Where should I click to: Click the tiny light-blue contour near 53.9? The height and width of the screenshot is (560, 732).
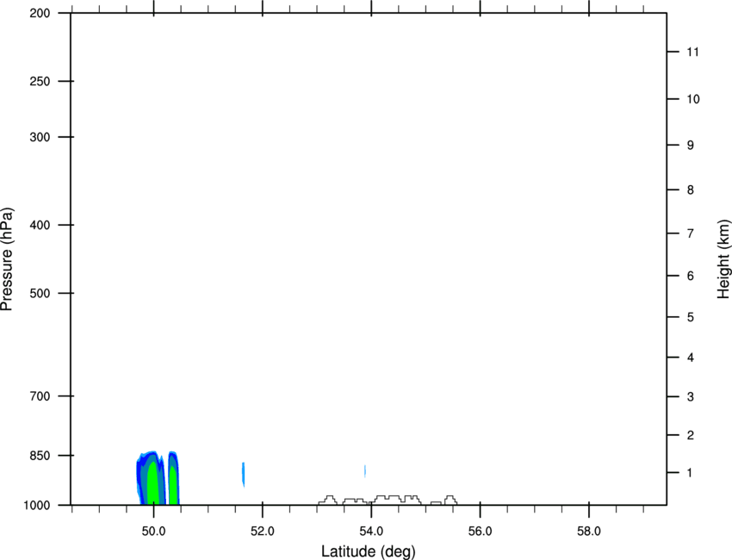[x=364, y=470]
